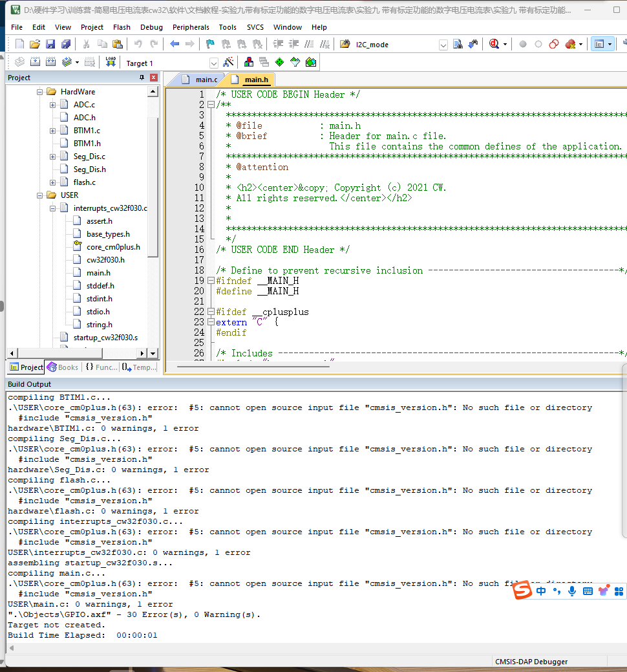Open the Flash menu
Screen dimensions: 627x672
point(122,27)
